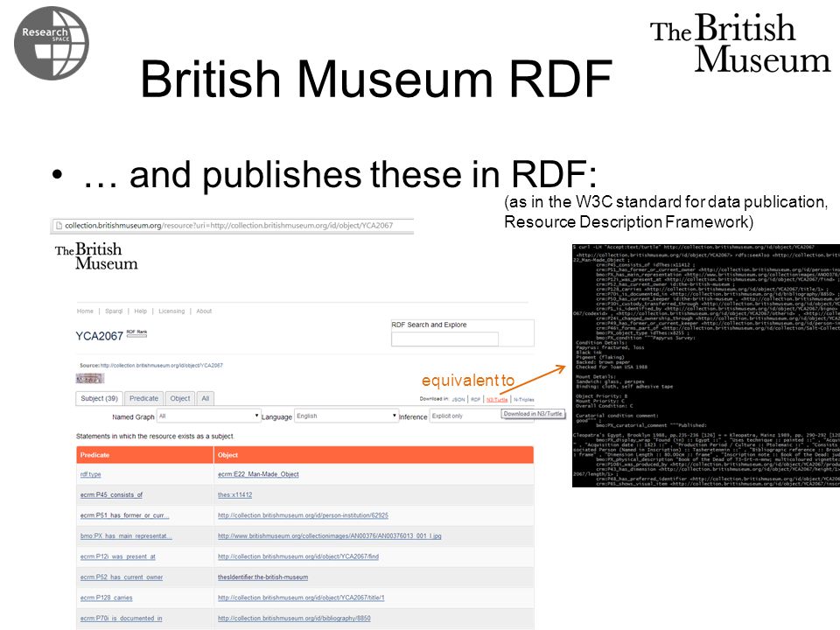Open the YCA2067 object thumbnail image

89,379
